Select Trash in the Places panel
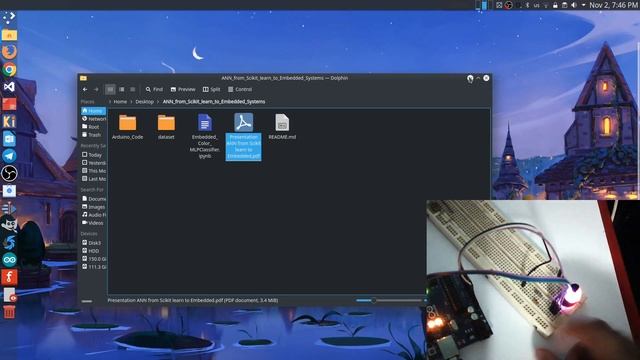 coord(93,135)
